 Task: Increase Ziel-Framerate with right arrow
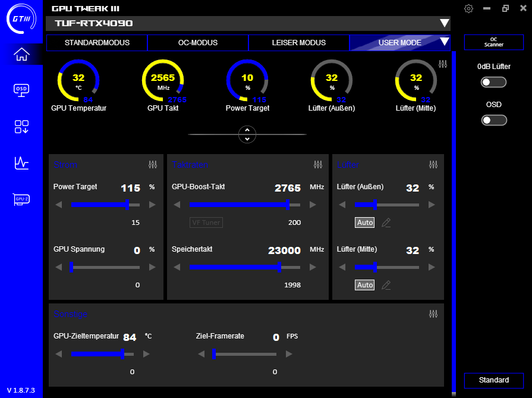click(x=289, y=354)
